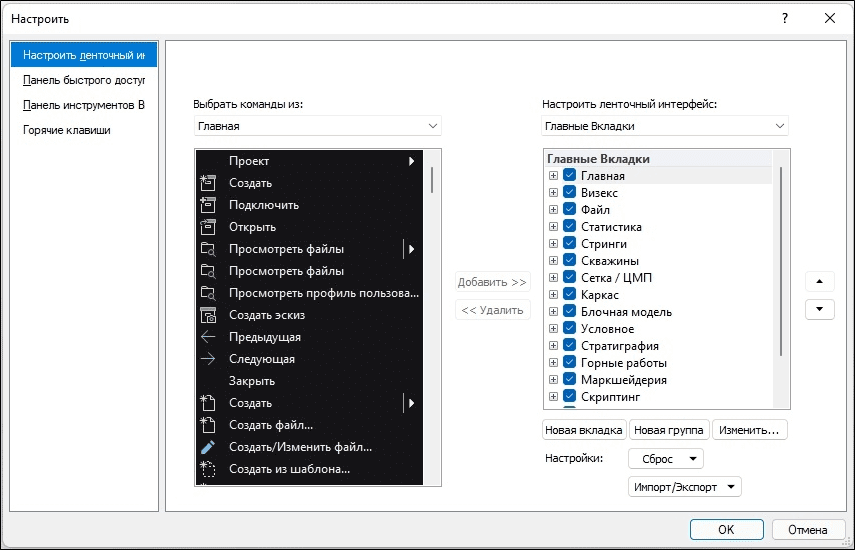The width and height of the screenshot is (855, 550).
Task: Expand the Главная tree node
Action: [x=553, y=176]
